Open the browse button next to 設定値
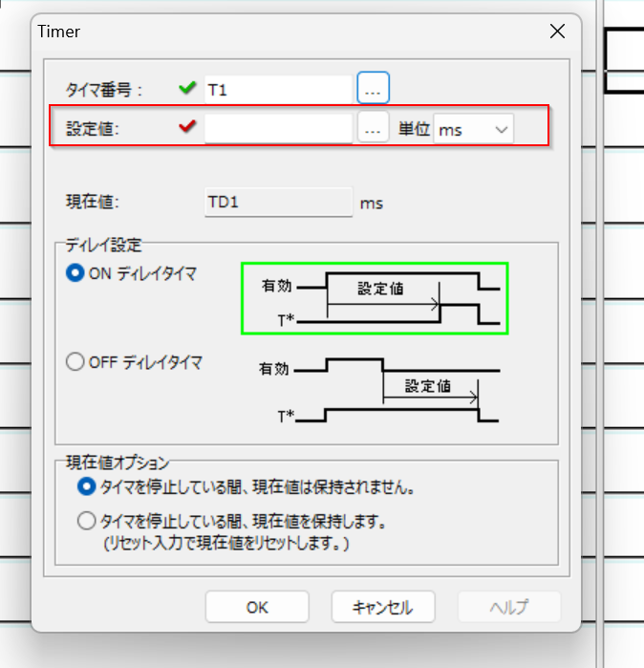Screen dimensions: 644x668 coord(373,127)
